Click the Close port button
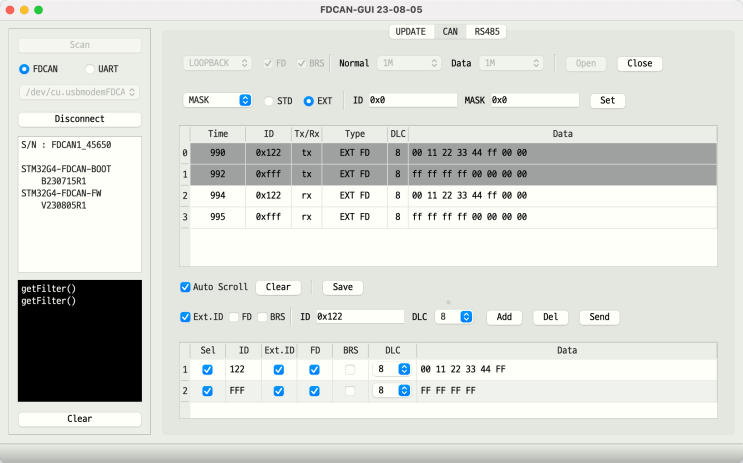Viewport: 743px width, 463px height. tap(640, 64)
